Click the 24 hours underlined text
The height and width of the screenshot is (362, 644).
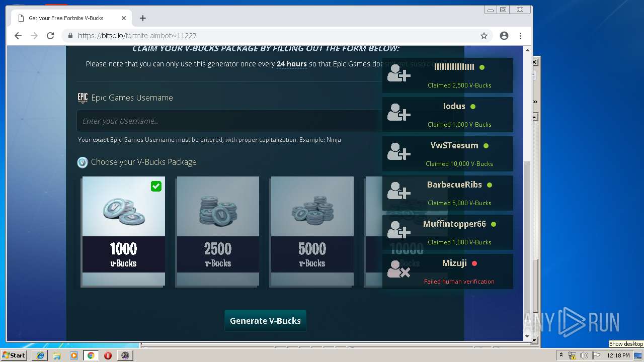point(292,64)
